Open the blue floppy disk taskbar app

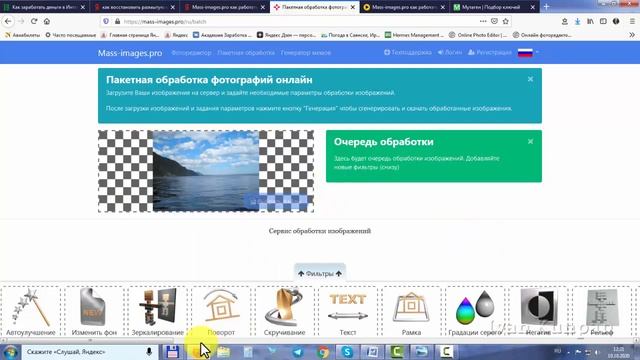pos(172,352)
